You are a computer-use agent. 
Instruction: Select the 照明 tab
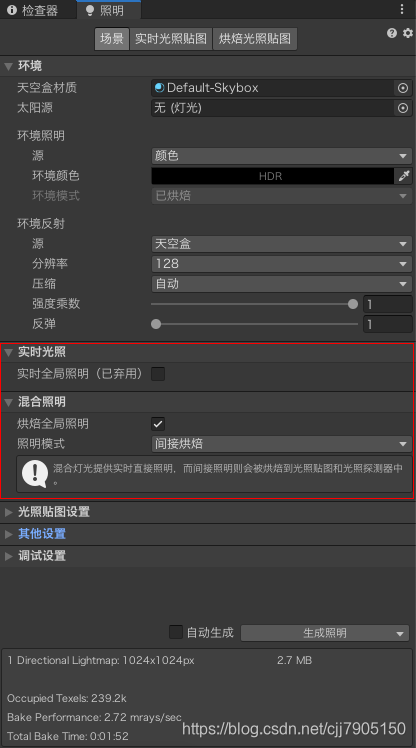point(105,10)
